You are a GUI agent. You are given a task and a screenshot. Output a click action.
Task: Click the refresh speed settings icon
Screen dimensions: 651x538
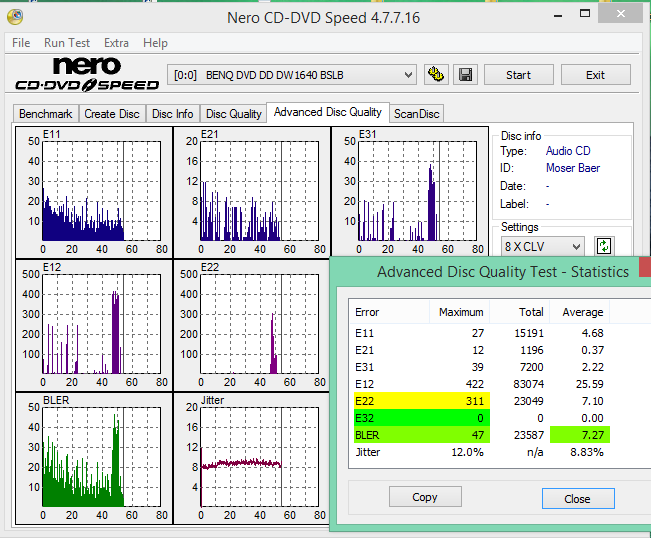point(604,246)
